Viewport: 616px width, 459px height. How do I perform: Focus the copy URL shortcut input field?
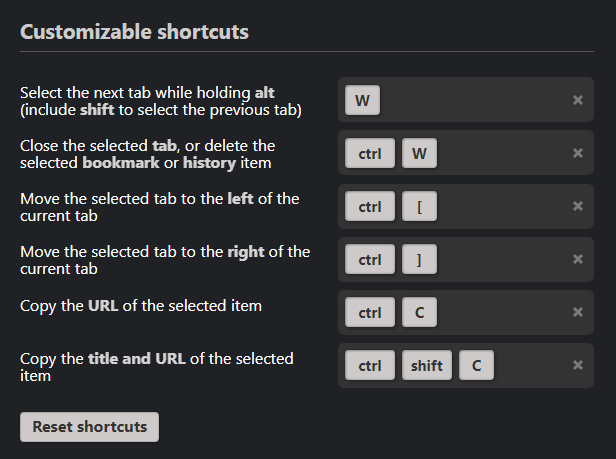click(500, 312)
